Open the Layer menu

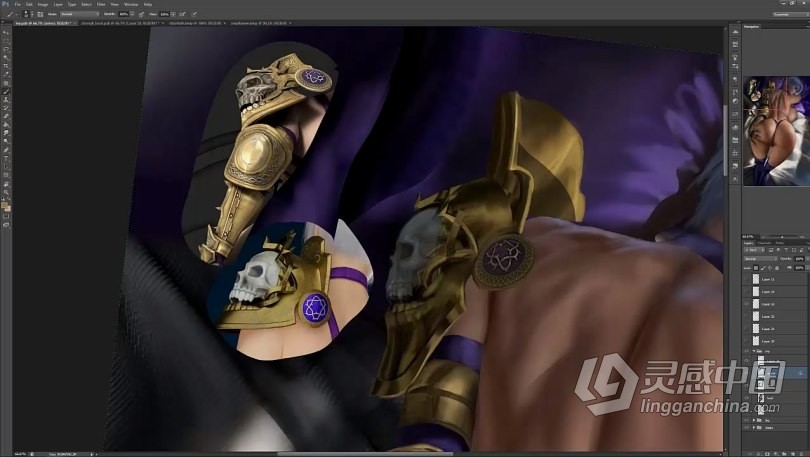pyautogui.click(x=58, y=4)
